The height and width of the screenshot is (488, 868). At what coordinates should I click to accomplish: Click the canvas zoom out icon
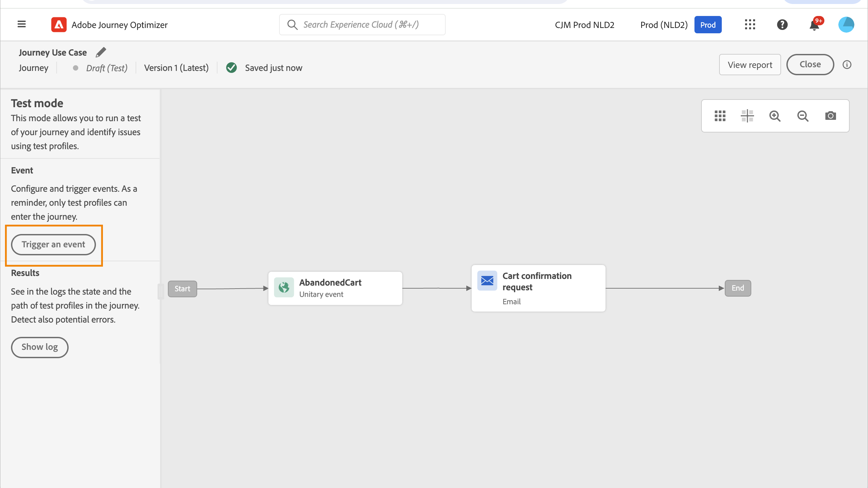[x=803, y=116]
